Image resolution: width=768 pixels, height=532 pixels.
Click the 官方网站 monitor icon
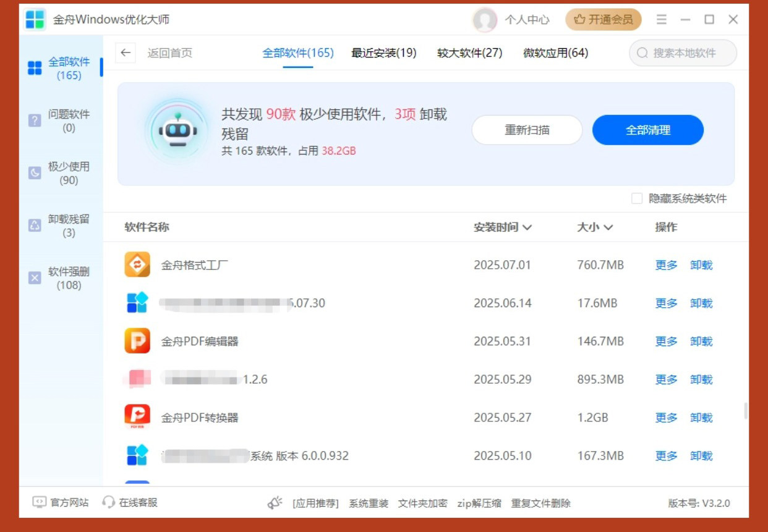[40, 502]
